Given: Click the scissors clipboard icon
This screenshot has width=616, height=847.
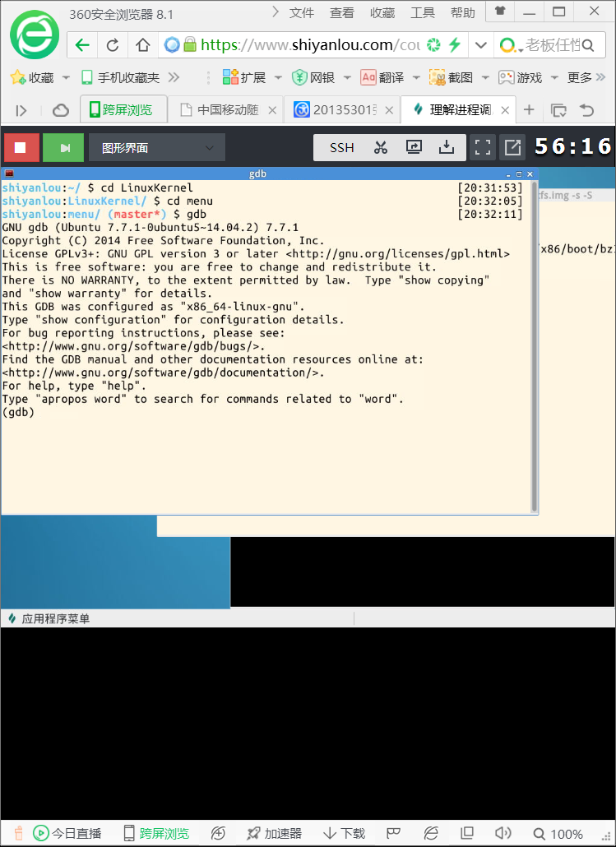Looking at the screenshot, I should [381, 147].
